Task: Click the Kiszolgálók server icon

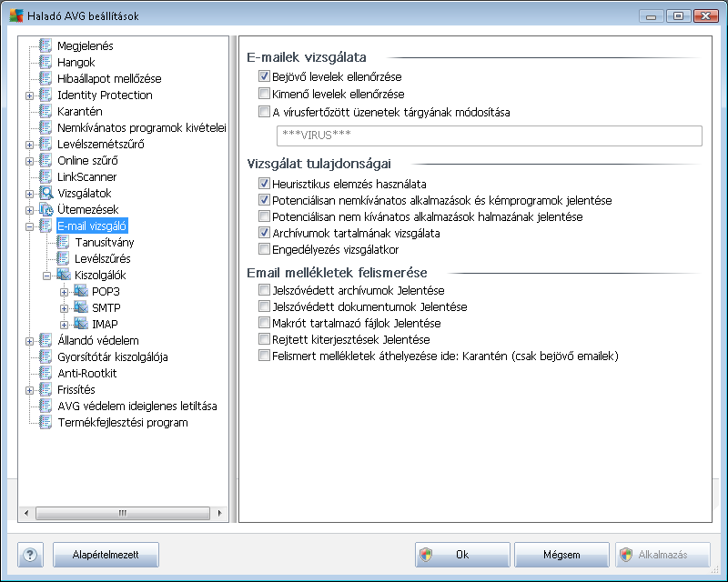Action: [x=64, y=275]
